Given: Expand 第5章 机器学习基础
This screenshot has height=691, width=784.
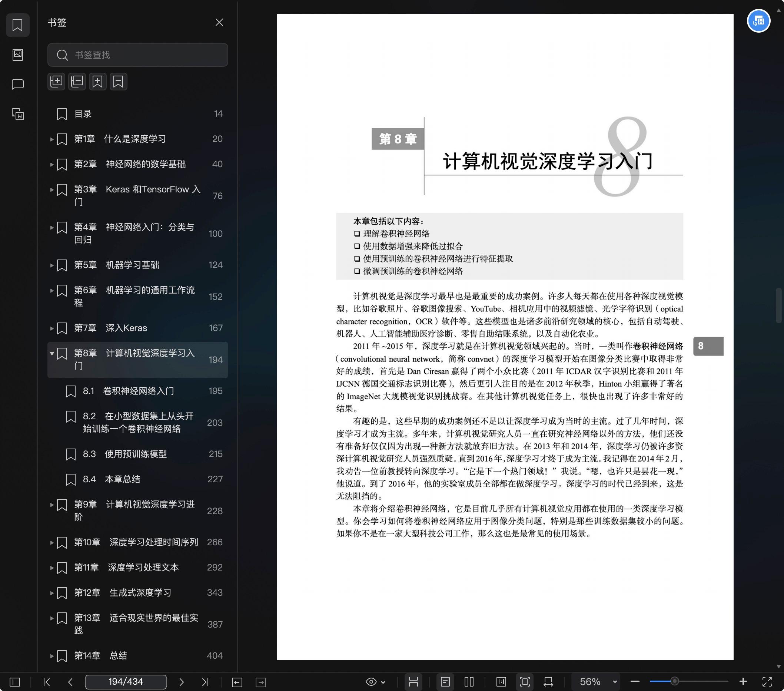Looking at the screenshot, I should point(52,265).
